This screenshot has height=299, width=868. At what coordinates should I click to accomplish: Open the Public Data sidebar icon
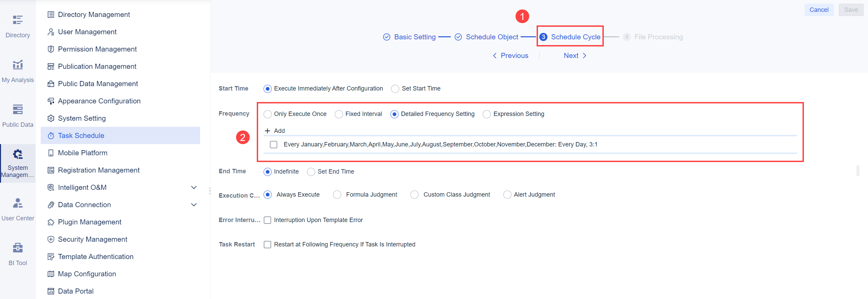pyautogui.click(x=18, y=109)
